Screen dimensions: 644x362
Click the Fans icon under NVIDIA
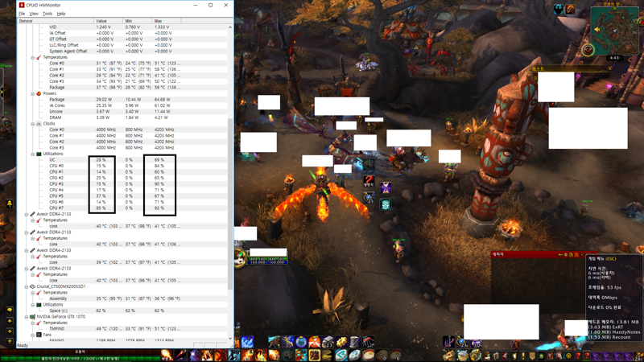(39, 335)
